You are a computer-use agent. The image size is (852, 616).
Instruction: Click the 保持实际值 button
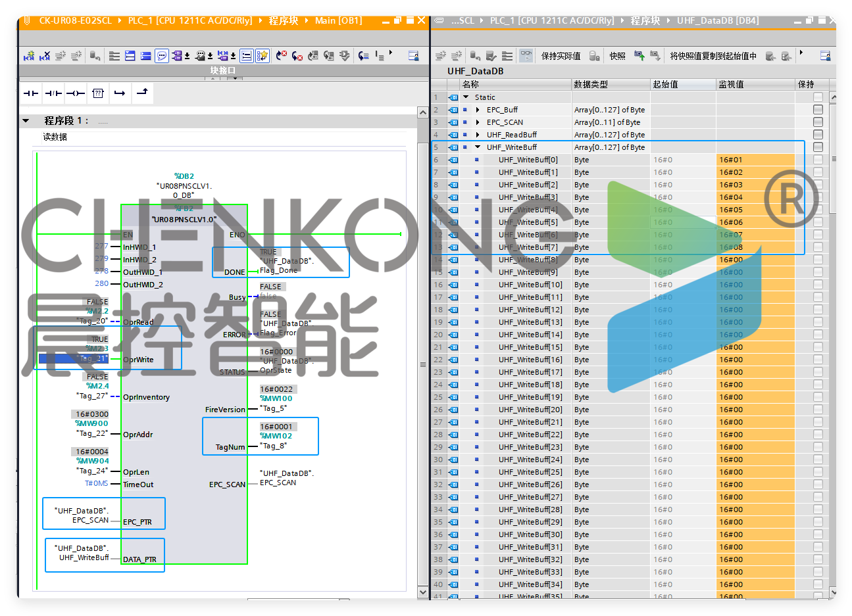[561, 56]
